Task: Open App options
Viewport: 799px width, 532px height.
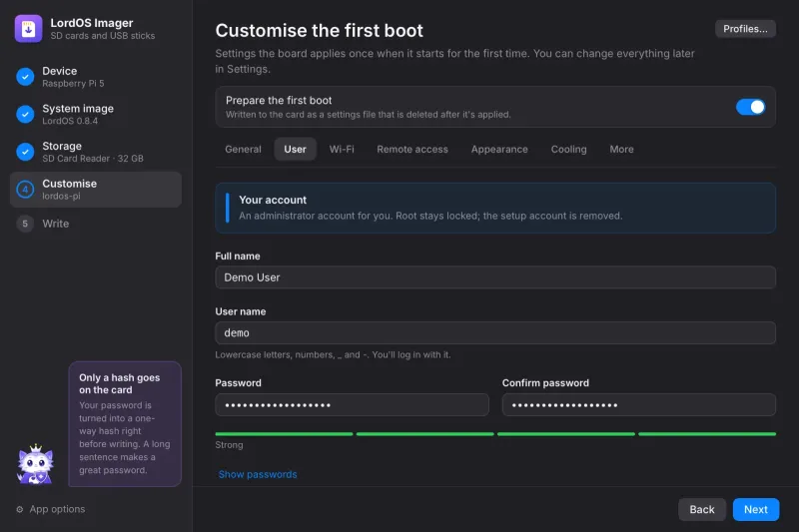Action: tap(51, 509)
